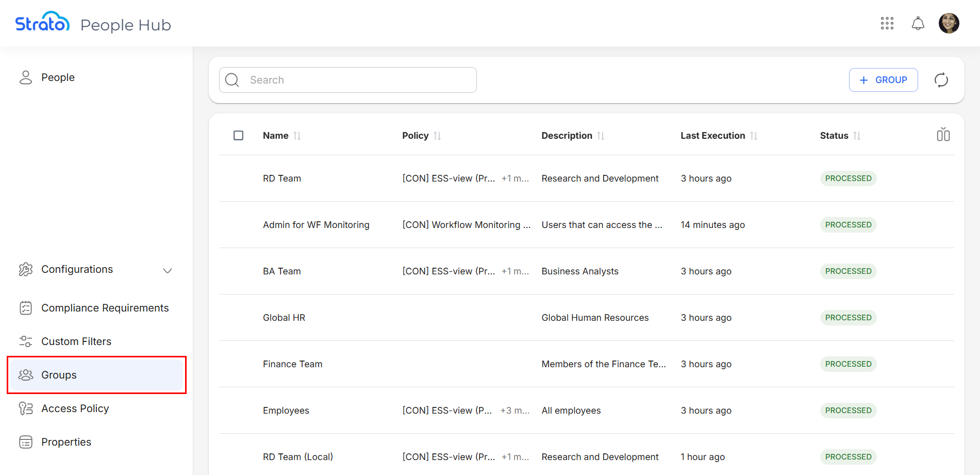Sort by the Policy column
This screenshot has height=475, width=980.
click(437, 136)
